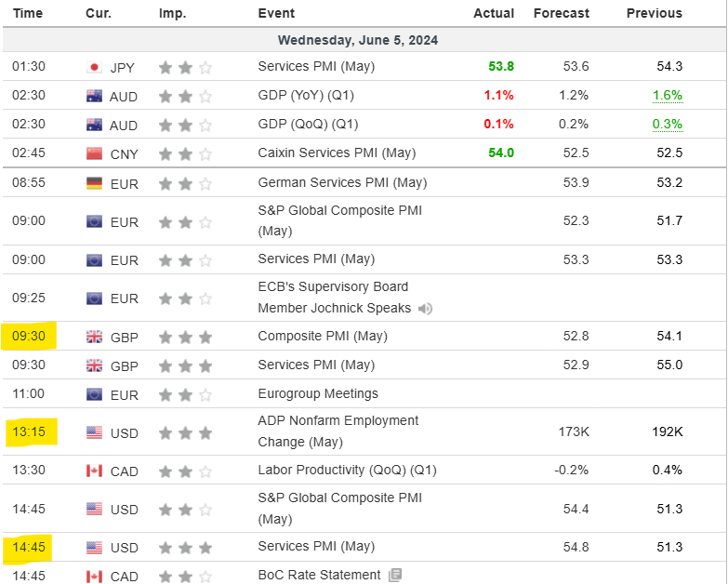Click the China flag icon beside CNY

94,153
